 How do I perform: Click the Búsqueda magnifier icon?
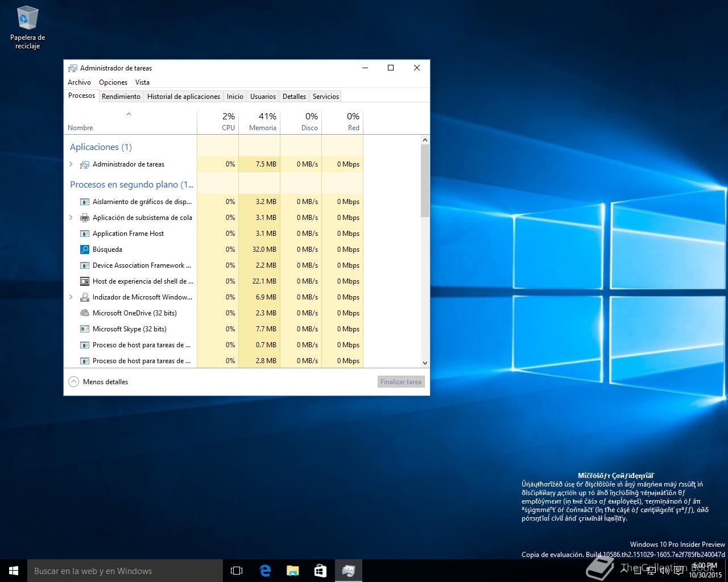pos(85,250)
